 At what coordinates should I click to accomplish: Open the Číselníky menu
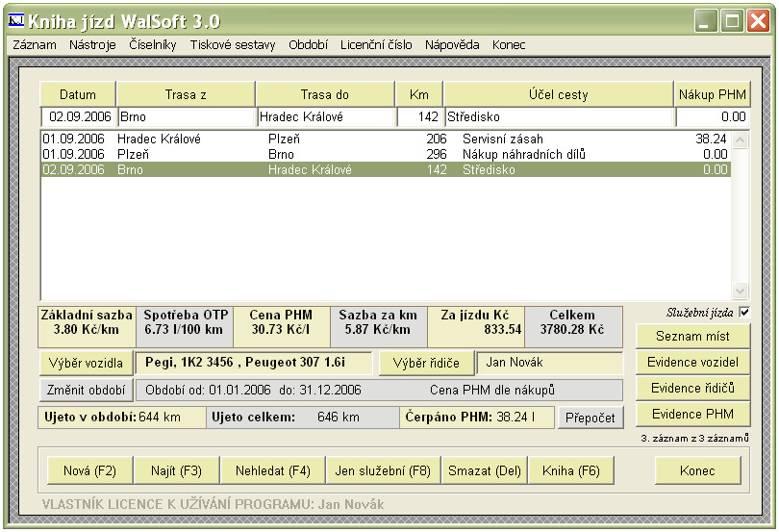tap(153, 45)
